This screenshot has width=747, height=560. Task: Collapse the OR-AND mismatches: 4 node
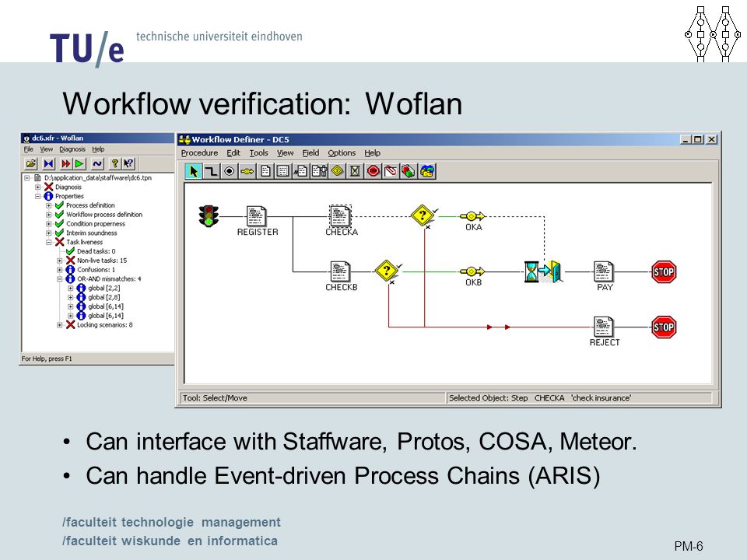click(x=60, y=279)
